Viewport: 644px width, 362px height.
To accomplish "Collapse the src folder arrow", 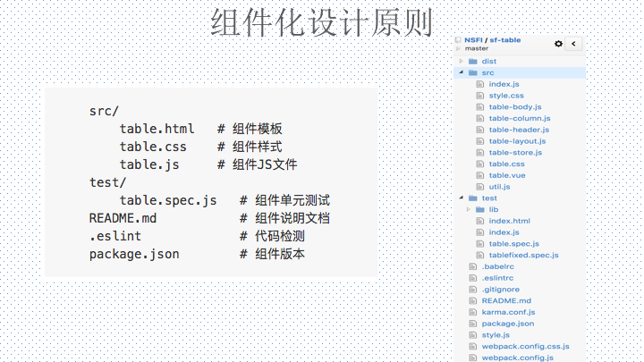I will [462, 72].
